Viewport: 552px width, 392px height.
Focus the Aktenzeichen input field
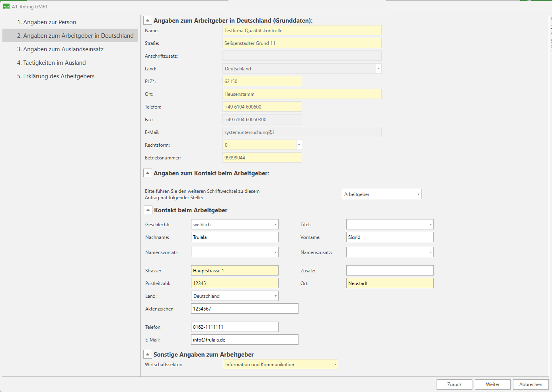[244, 309]
